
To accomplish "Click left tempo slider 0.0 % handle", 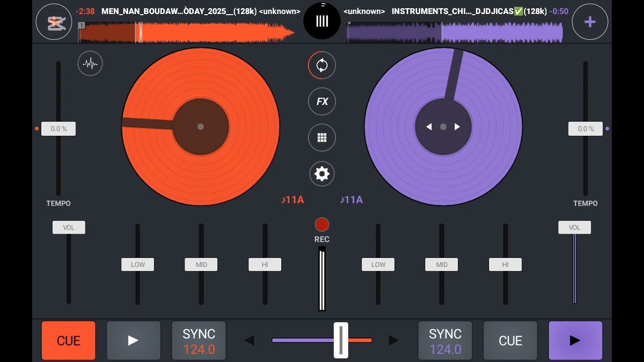I will [x=58, y=129].
